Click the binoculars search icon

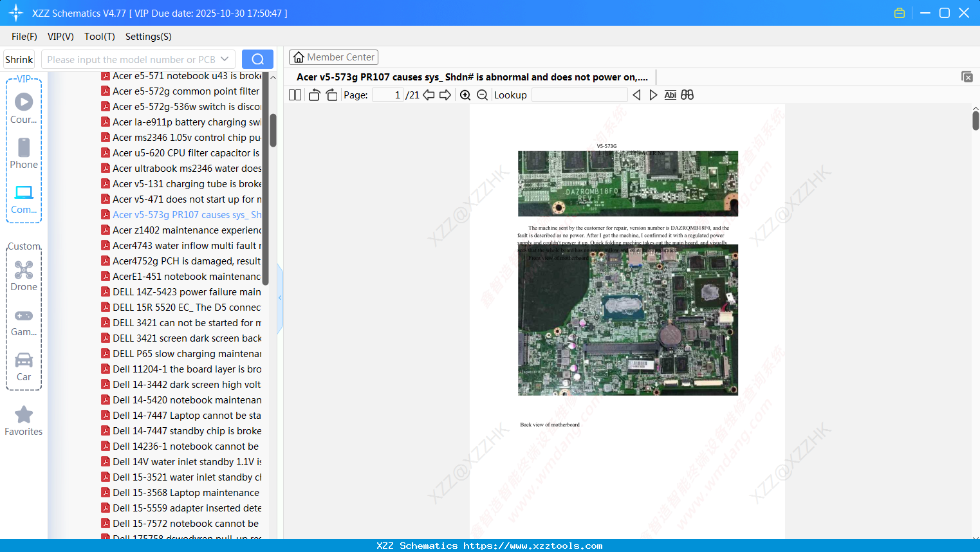point(687,95)
